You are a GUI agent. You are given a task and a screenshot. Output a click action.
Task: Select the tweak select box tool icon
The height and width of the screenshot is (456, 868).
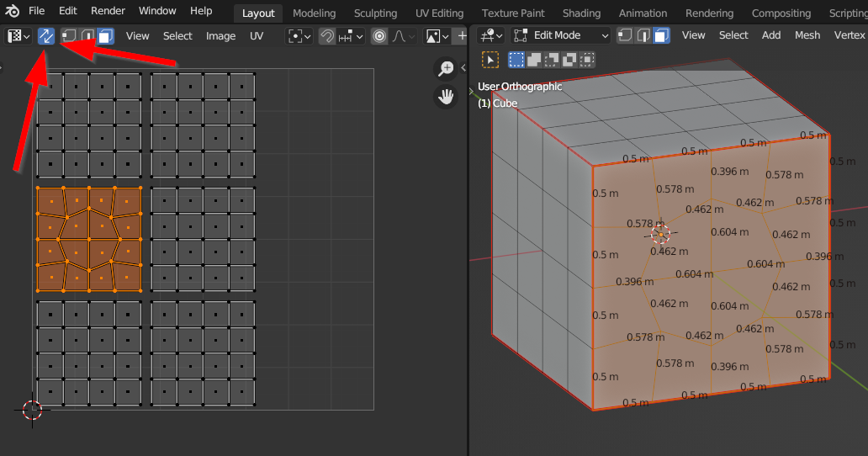pyautogui.click(x=490, y=60)
